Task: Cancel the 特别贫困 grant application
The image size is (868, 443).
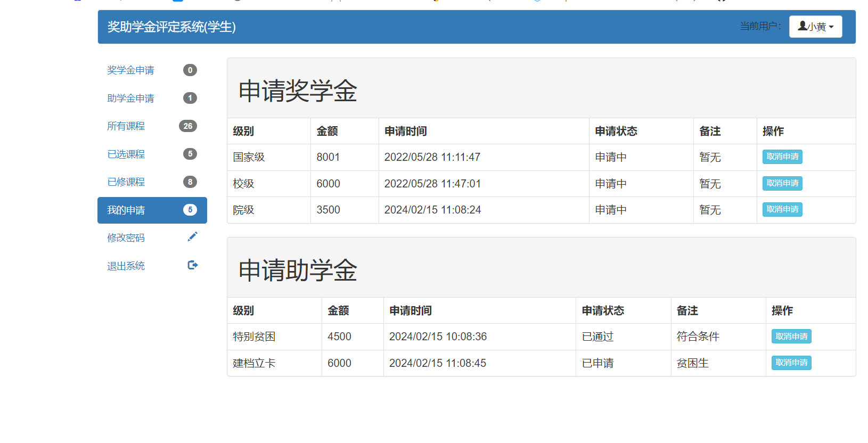Action: 791,336
